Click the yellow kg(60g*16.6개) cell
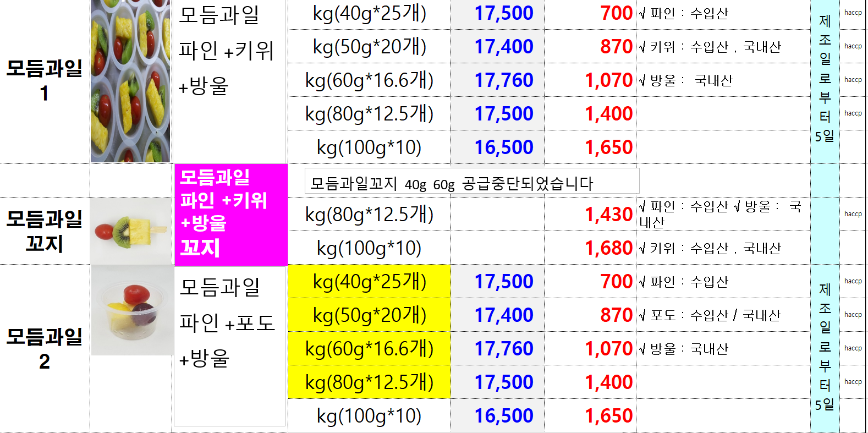Image resolution: width=868 pixels, height=433 pixels. (x=369, y=349)
